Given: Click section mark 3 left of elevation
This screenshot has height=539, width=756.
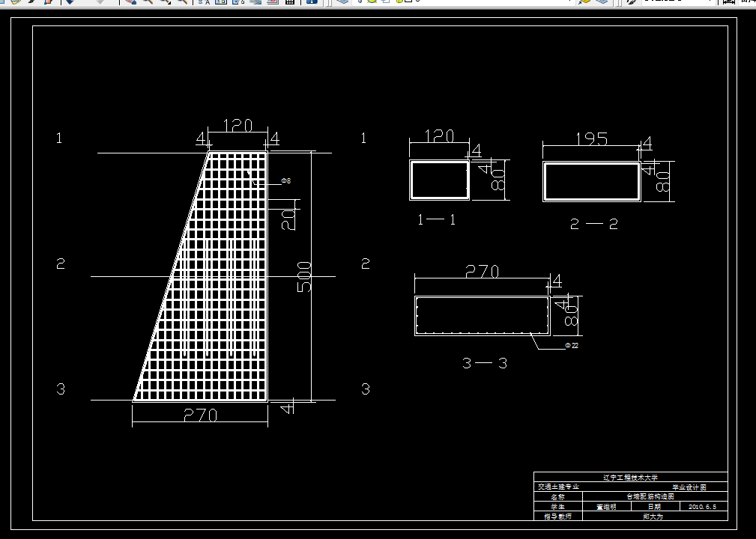Looking at the screenshot, I should point(60,389).
